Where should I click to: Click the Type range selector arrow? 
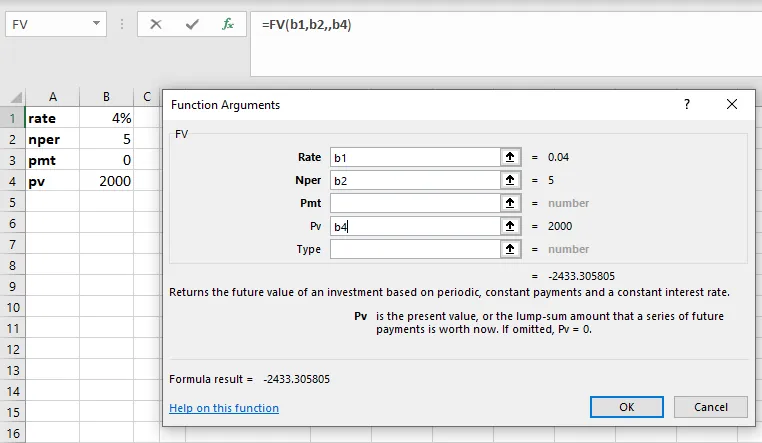coord(510,249)
